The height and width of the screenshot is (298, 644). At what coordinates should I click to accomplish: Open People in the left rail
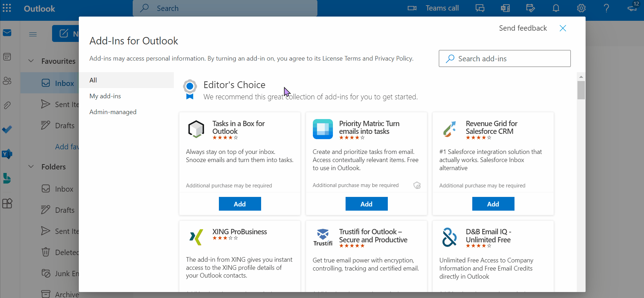[7, 81]
